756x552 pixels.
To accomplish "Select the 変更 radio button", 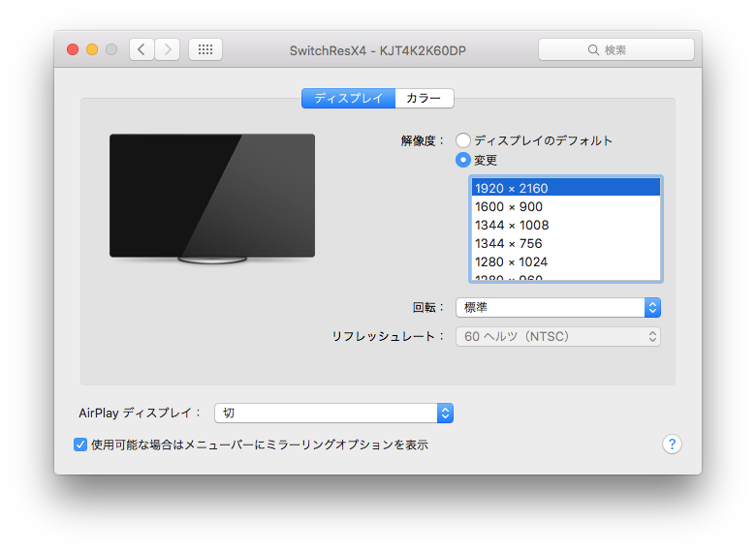I will [x=463, y=160].
